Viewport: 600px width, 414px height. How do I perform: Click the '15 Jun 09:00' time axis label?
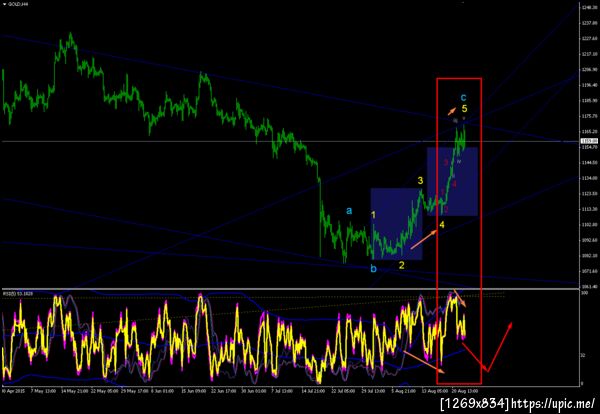tap(192, 391)
